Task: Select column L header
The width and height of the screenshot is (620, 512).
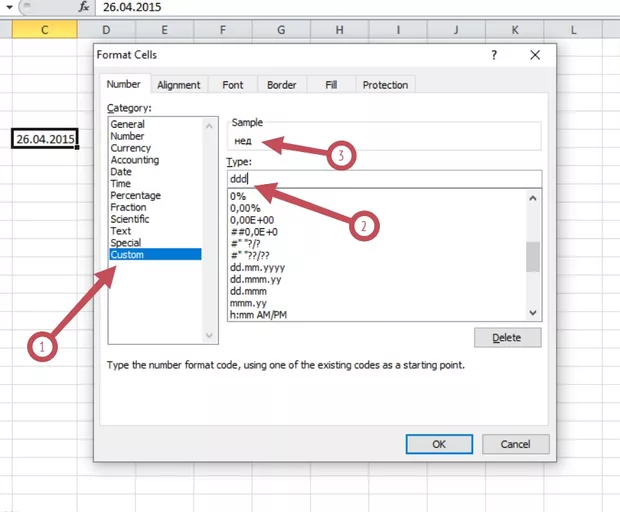Action: click(573, 30)
